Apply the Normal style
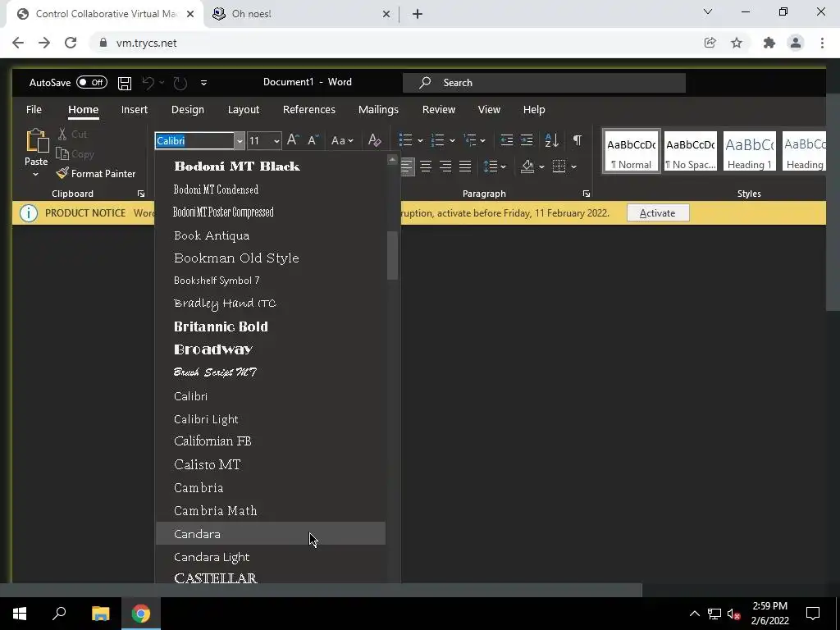 point(631,151)
